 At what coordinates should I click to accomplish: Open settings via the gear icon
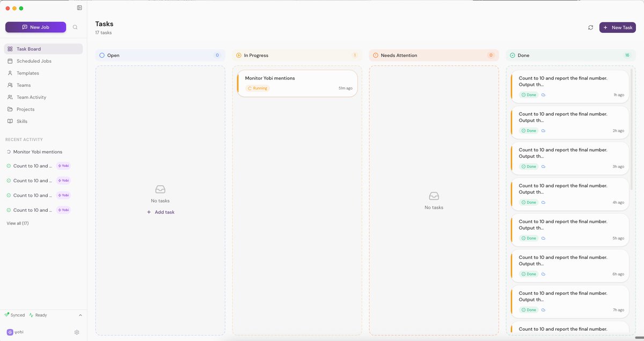77,332
